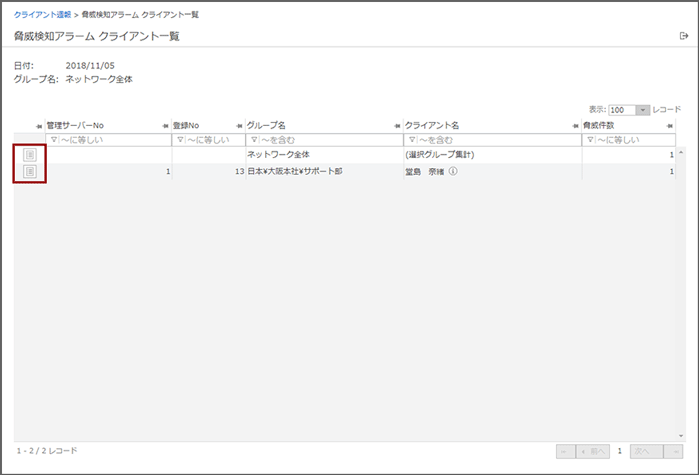Sort by 脅威件数 column header

(599, 126)
